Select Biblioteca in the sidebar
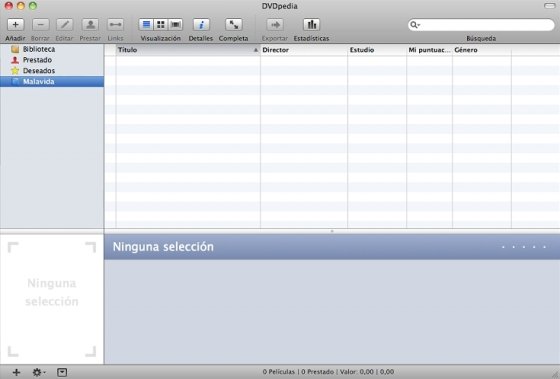 click(x=52, y=49)
